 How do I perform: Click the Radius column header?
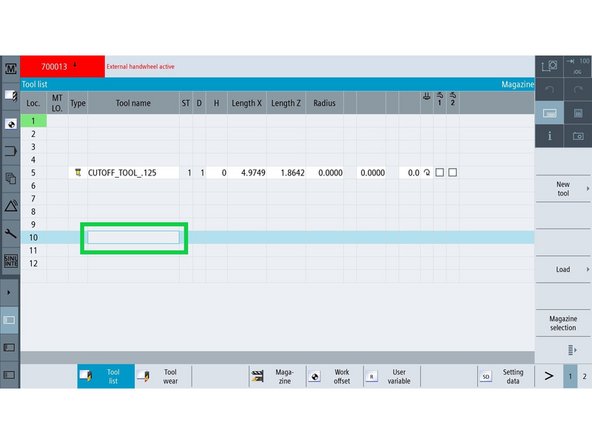(x=324, y=103)
